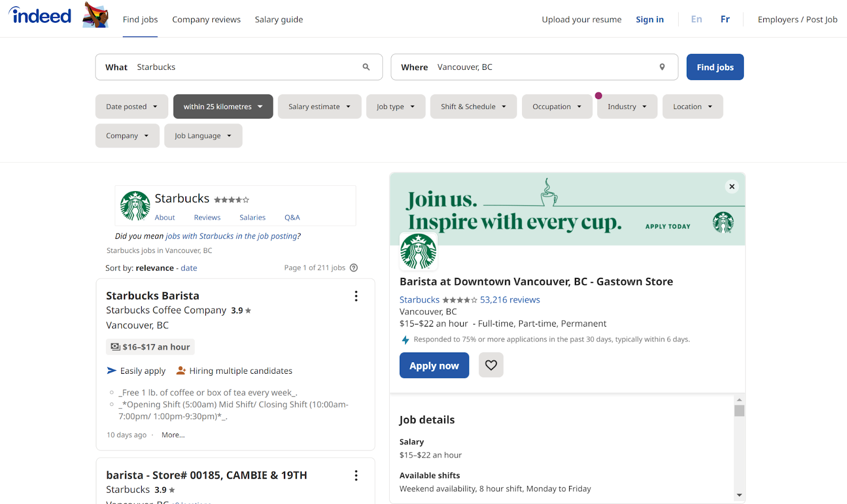Open the 53,216 reviews link
Screen dimensions: 847x504
tap(510, 300)
